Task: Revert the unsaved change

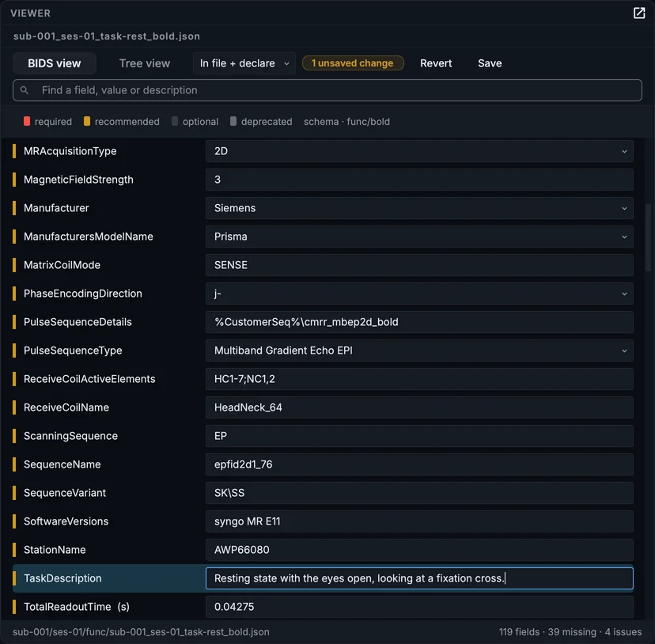Action: pyautogui.click(x=436, y=63)
